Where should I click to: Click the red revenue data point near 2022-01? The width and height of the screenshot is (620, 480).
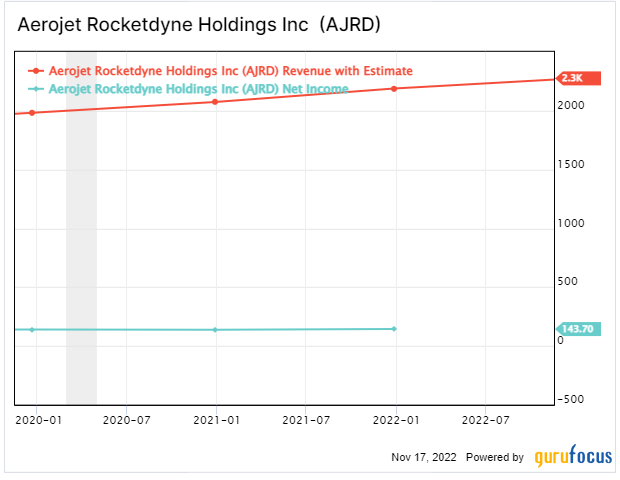click(x=394, y=89)
